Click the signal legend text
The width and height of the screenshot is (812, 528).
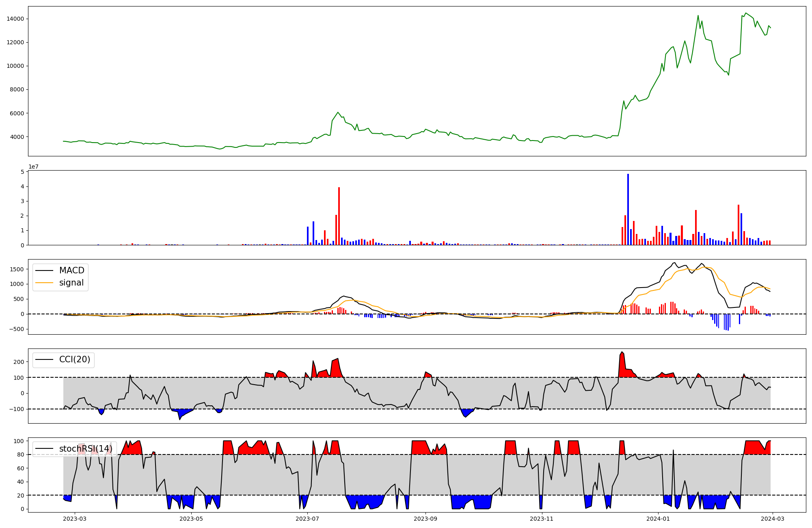[x=71, y=283]
